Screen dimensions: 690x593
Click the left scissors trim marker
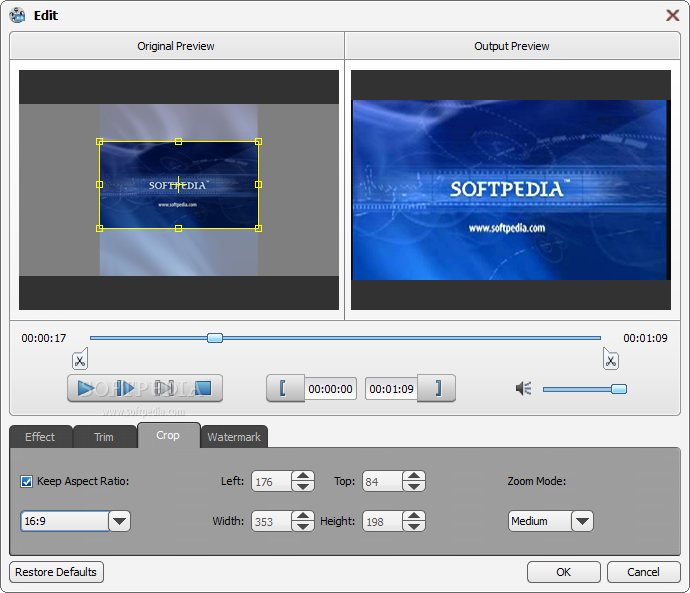[x=80, y=359]
